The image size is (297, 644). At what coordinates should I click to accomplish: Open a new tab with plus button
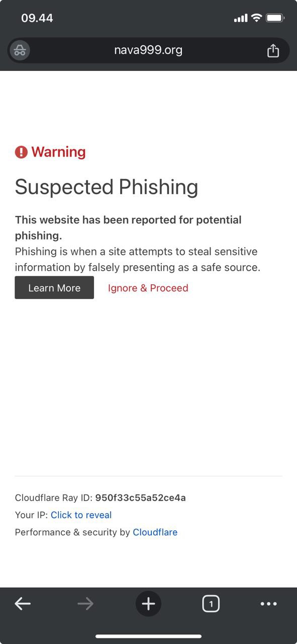coord(148,604)
